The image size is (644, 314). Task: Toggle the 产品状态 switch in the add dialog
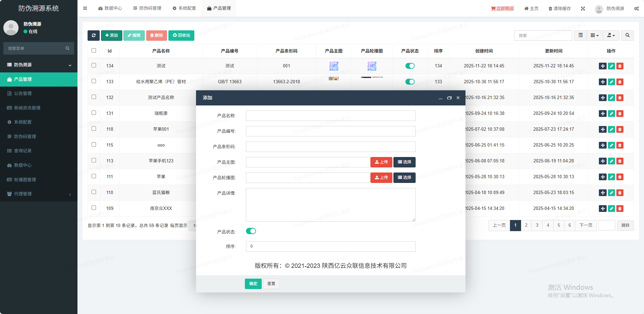click(x=251, y=231)
